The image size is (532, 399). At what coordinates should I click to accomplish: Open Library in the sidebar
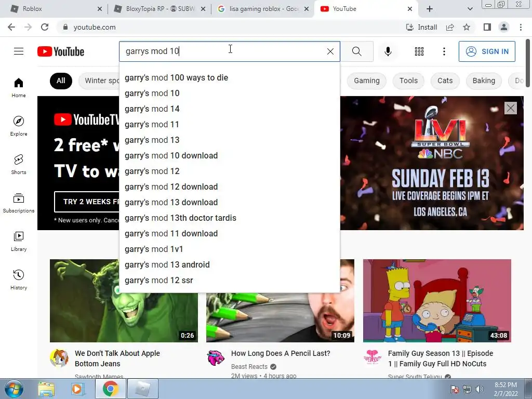(19, 241)
